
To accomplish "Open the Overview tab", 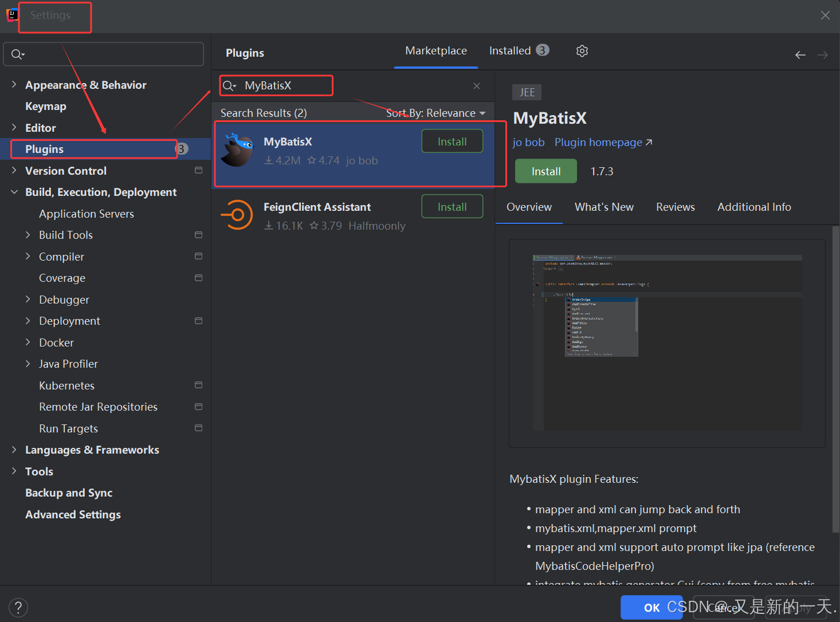I will tap(529, 207).
